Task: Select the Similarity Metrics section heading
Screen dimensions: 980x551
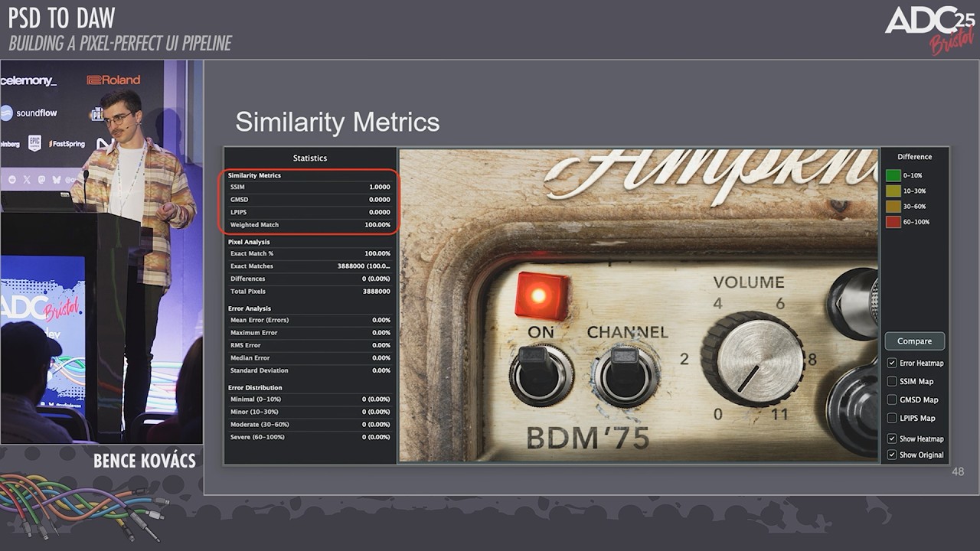Action: 254,175
